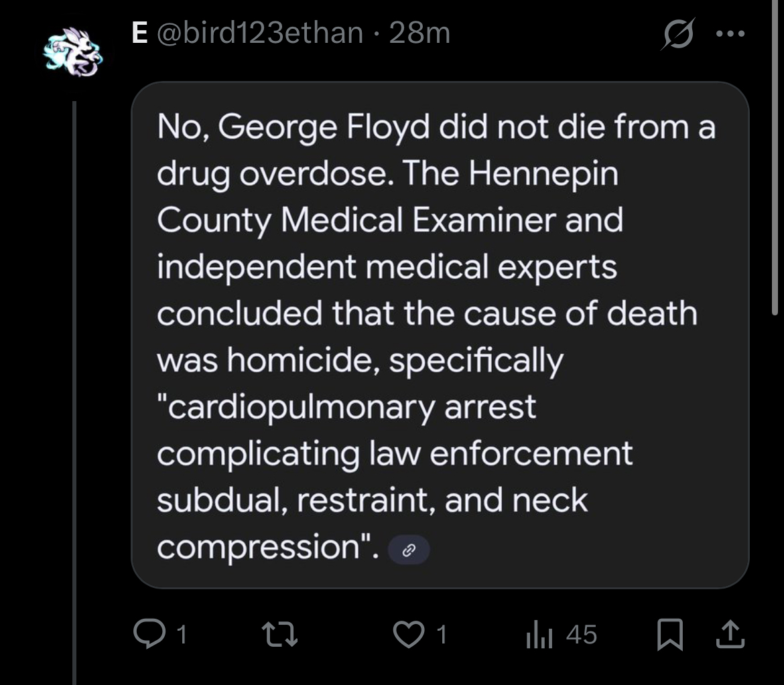View post analytics via the bar chart icon
This screenshot has width=784, height=685.
pos(539,634)
